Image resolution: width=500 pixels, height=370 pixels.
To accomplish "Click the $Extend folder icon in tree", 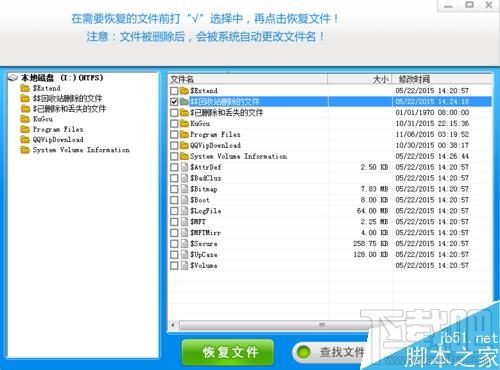I will (x=25, y=88).
